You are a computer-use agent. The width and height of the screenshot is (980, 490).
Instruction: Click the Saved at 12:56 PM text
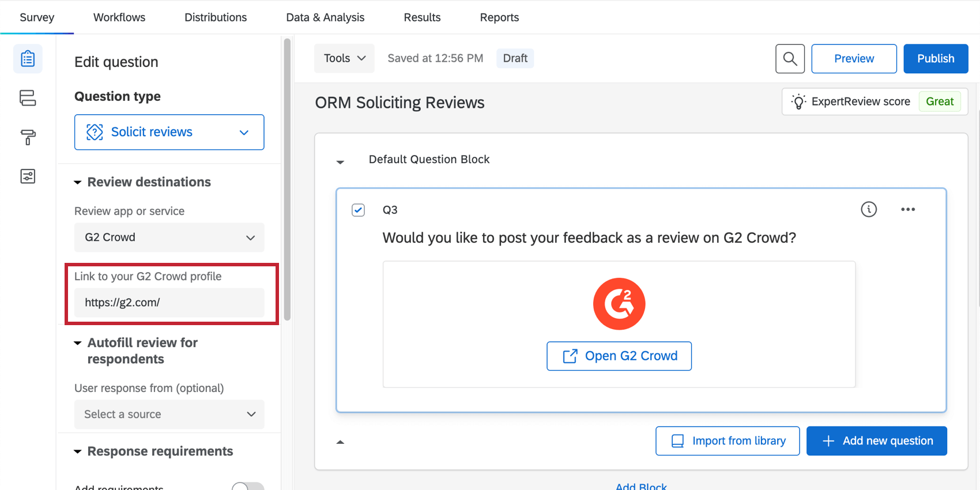click(x=435, y=58)
